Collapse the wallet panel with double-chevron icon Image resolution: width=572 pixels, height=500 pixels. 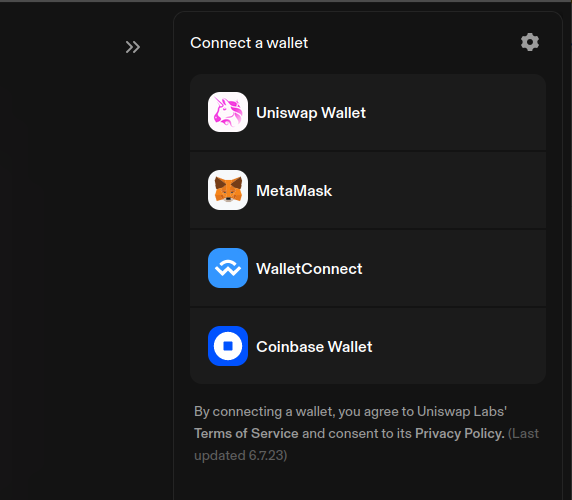pos(133,47)
